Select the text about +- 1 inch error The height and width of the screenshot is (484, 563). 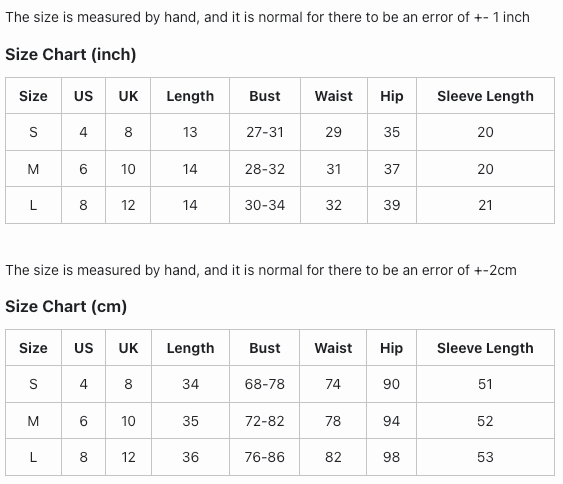267,18
